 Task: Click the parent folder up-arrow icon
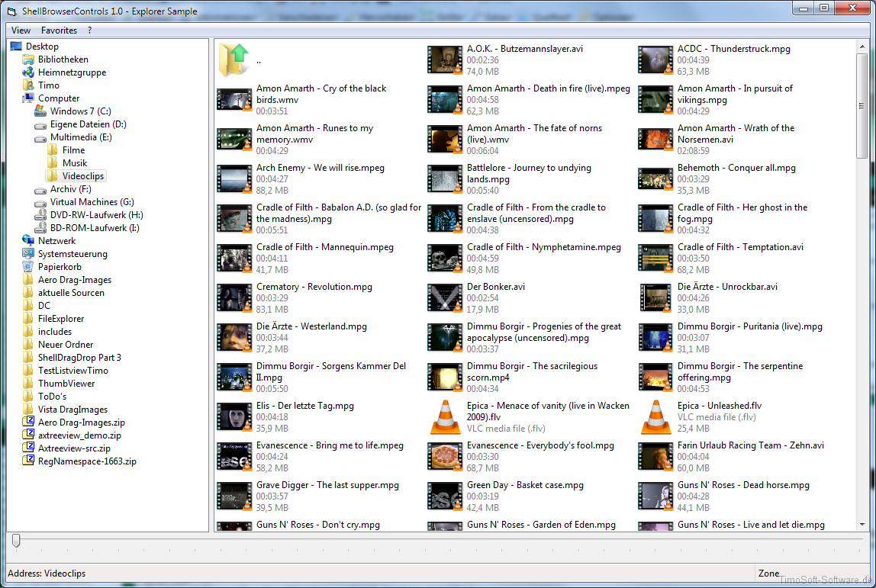click(234, 59)
